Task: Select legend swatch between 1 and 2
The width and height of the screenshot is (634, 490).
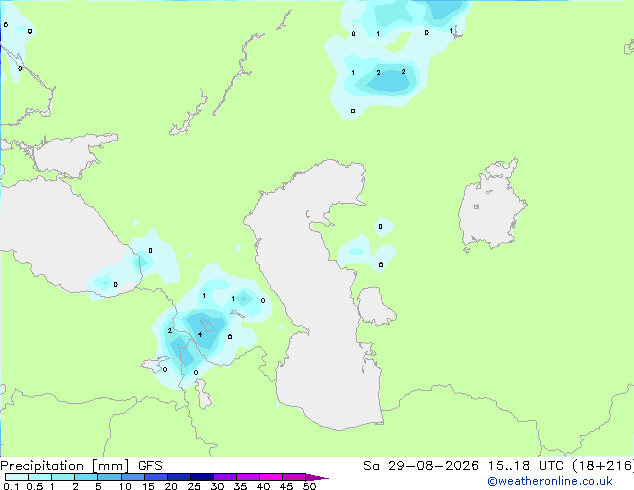Action: pyautogui.click(x=63, y=477)
